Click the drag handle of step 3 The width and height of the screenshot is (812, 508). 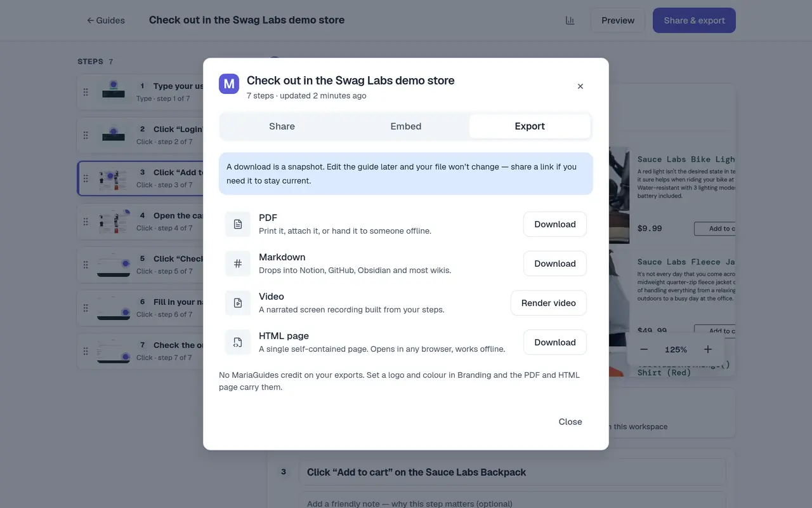tap(86, 178)
